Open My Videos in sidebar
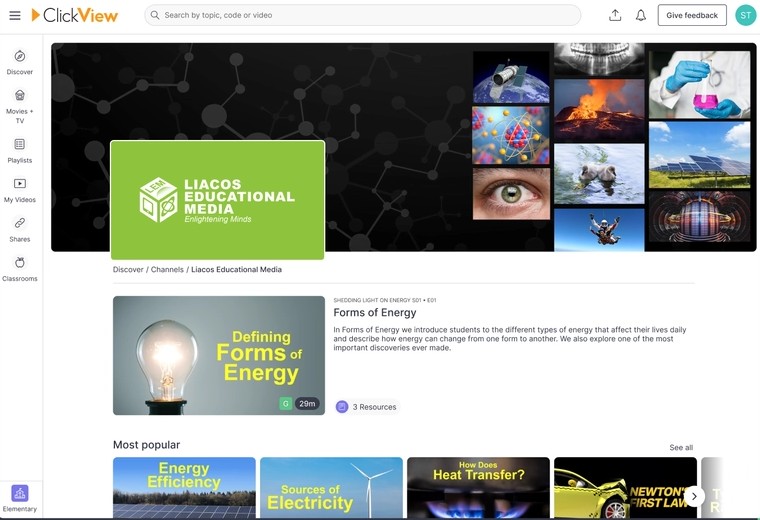 (20, 190)
